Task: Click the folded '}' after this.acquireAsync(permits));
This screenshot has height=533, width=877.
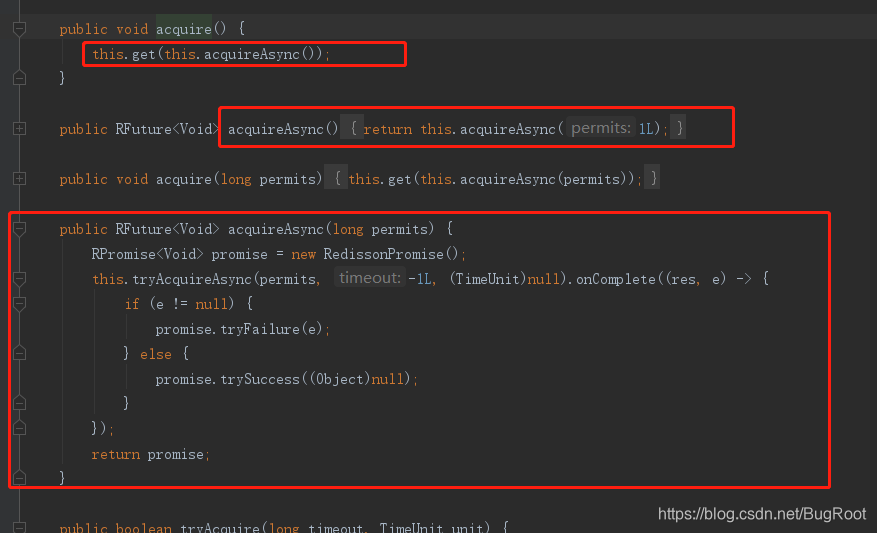Action: 652,179
